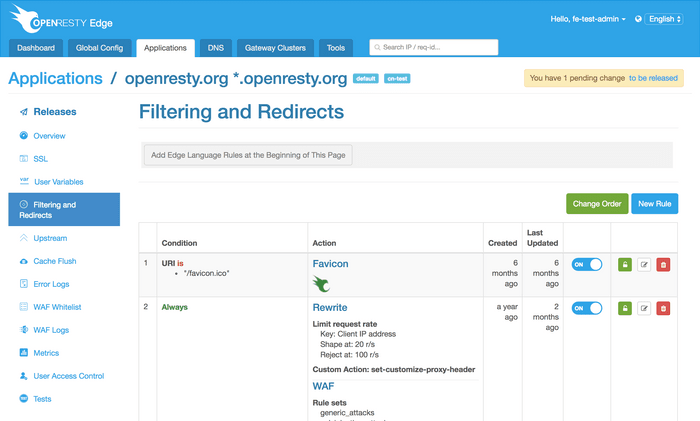Screen dimensions: 700x421
Task: Open the English language selector
Action: coord(664,19)
